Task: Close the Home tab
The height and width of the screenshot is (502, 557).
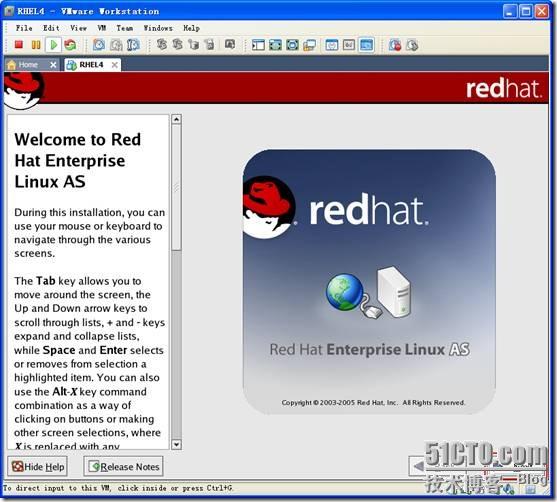Action: coord(53,65)
